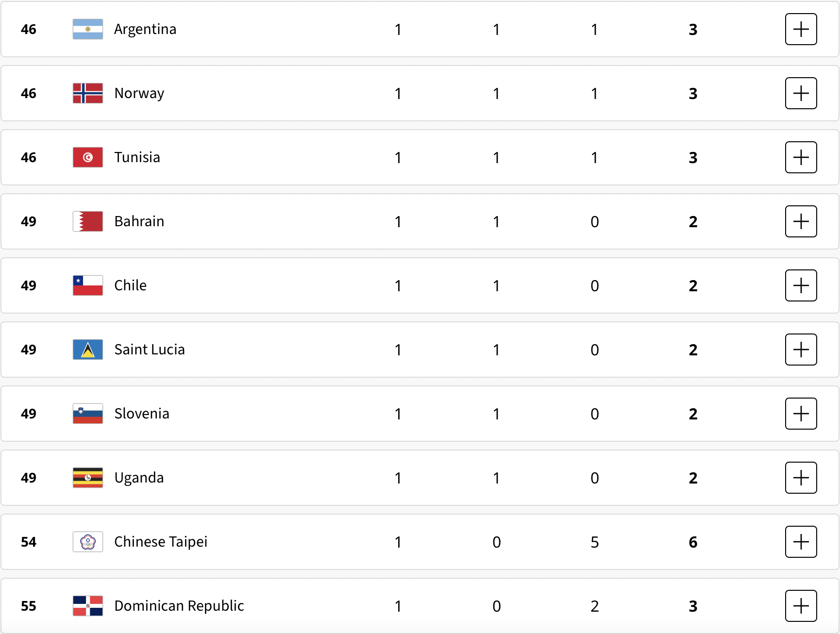Click the Chinese Taipei flag emblem
840x634 pixels.
pos(88,542)
